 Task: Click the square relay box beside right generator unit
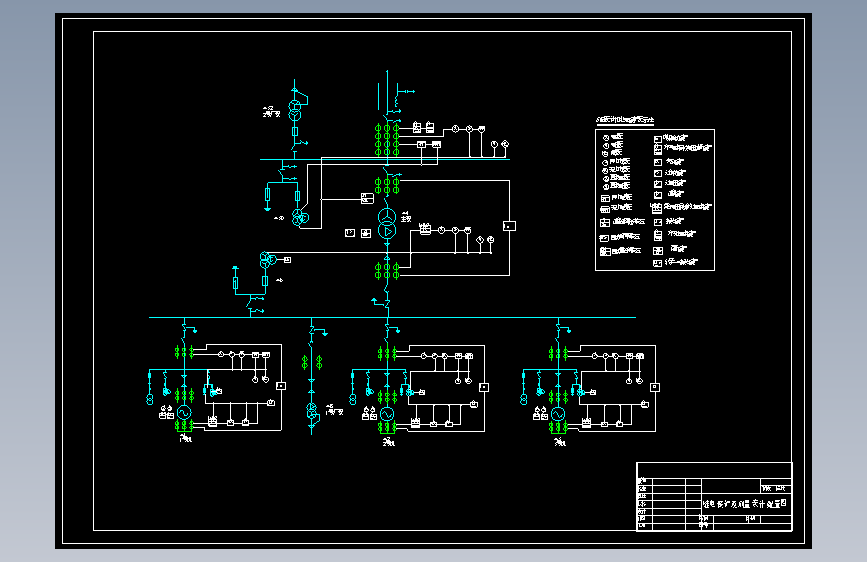click(x=655, y=387)
